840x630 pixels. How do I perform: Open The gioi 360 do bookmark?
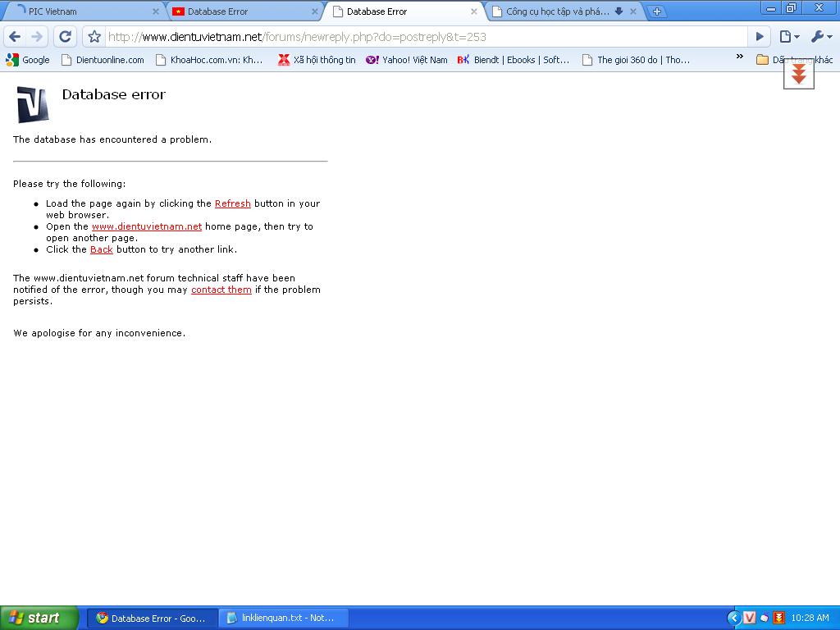tap(637, 59)
